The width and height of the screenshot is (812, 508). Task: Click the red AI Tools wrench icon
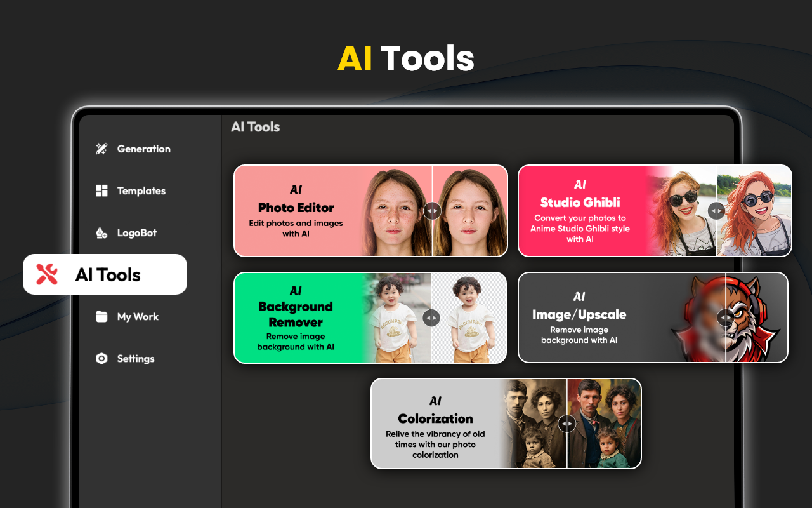pyautogui.click(x=47, y=274)
